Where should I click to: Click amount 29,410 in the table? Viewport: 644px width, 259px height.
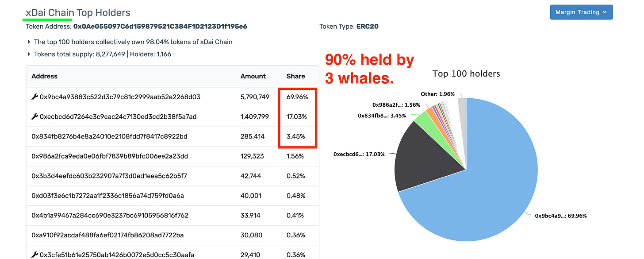coord(251,255)
